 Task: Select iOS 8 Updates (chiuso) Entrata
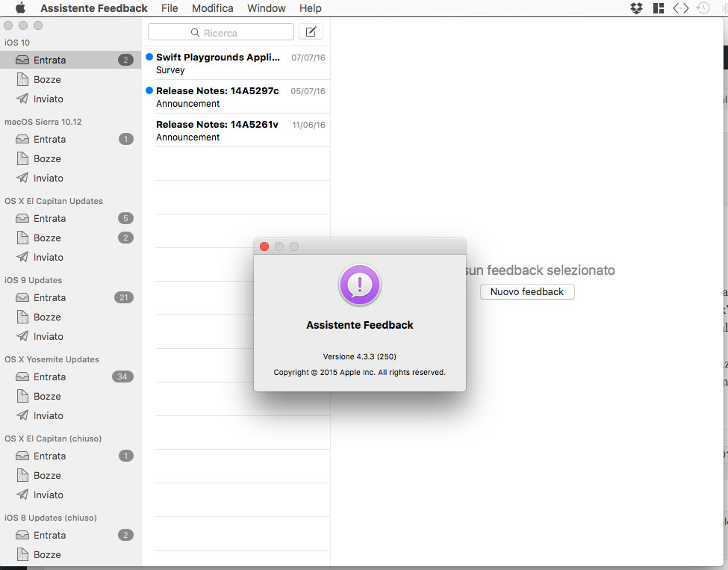[x=71, y=535]
